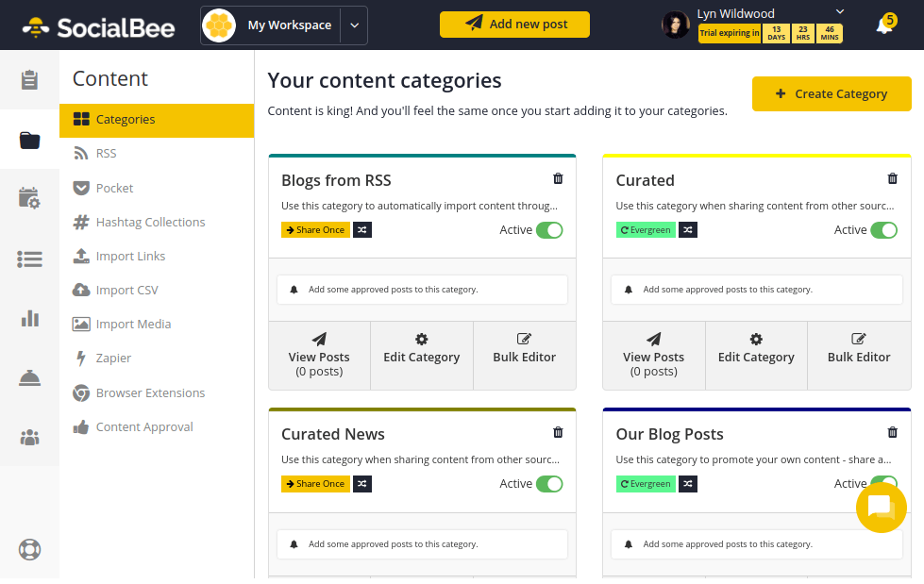Click approved posts notice in Our Blog Posts
Screen dimensions: 924x584
pos(757,544)
